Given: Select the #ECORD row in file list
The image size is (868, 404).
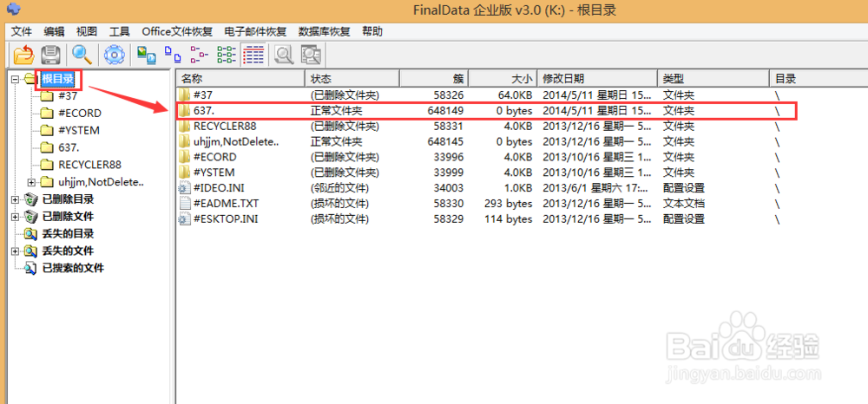Looking at the screenshot, I should 522,157.
